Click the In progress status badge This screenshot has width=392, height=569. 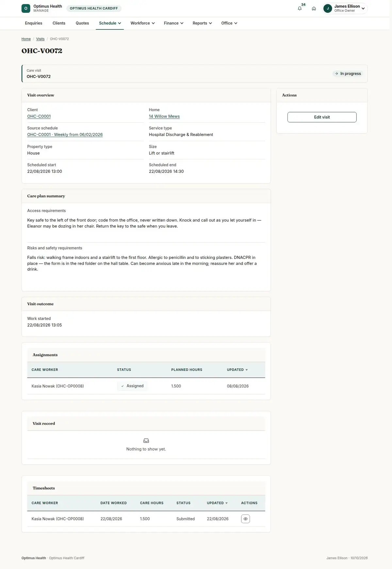[x=348, y=74]
